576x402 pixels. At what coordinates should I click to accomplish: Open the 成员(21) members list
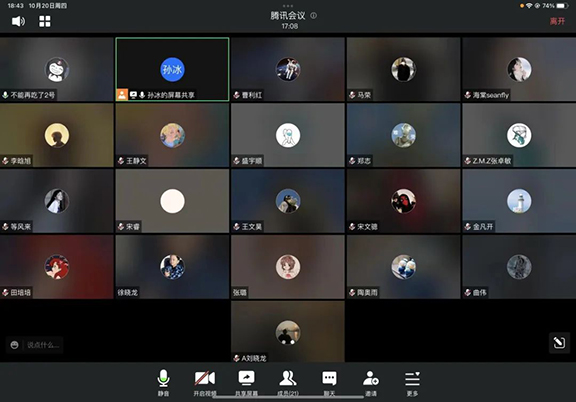[288, 383]
